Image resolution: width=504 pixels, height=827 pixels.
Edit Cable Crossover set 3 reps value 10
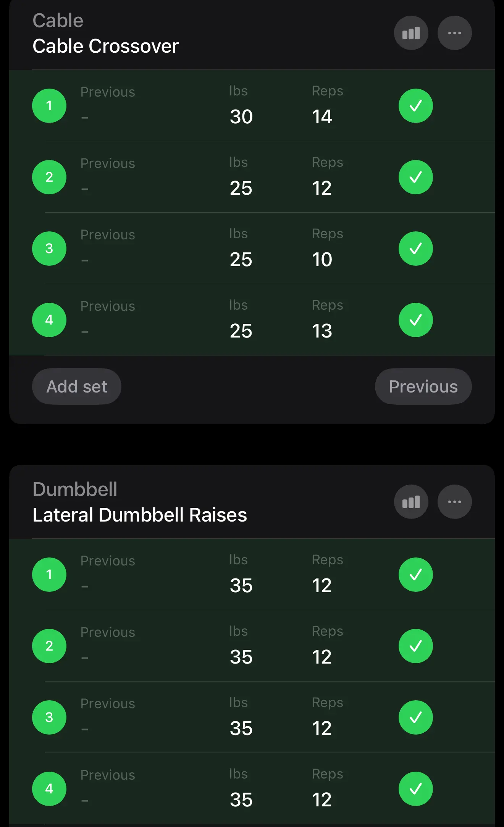322,260
